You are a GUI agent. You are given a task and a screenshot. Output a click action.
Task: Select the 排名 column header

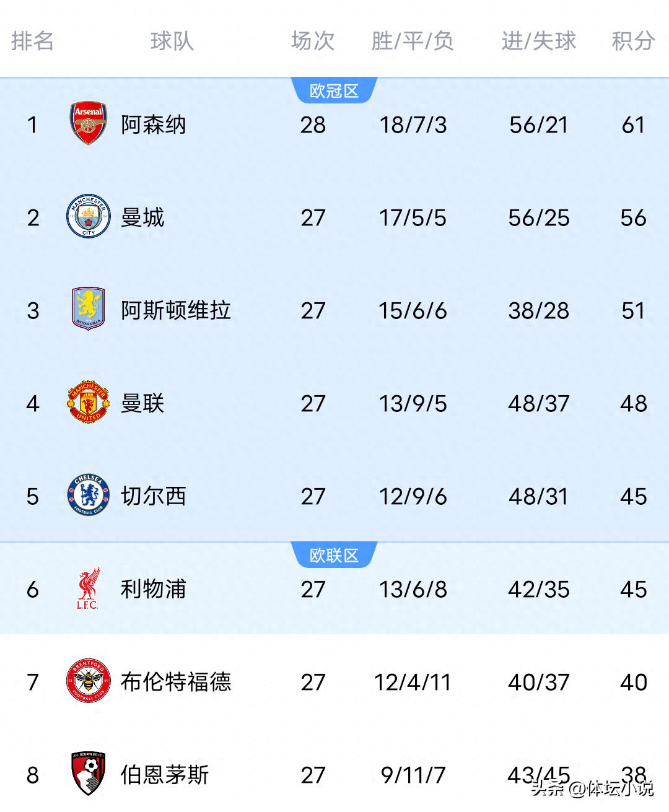point(32,41)
